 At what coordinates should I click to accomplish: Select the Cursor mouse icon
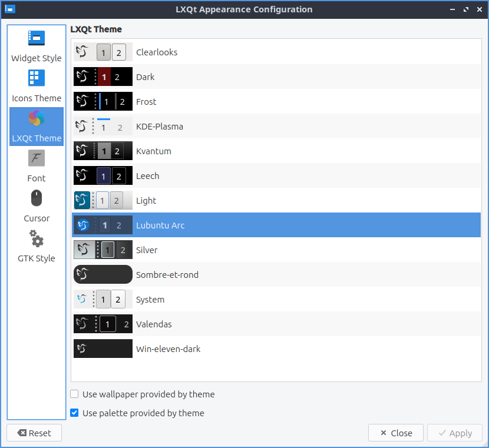tap(37, 198)
